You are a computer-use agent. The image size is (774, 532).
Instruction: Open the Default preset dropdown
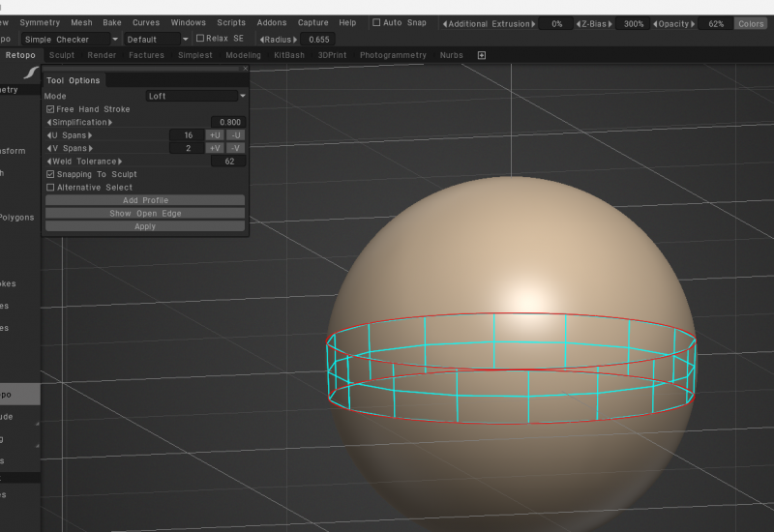pos(156,39)
